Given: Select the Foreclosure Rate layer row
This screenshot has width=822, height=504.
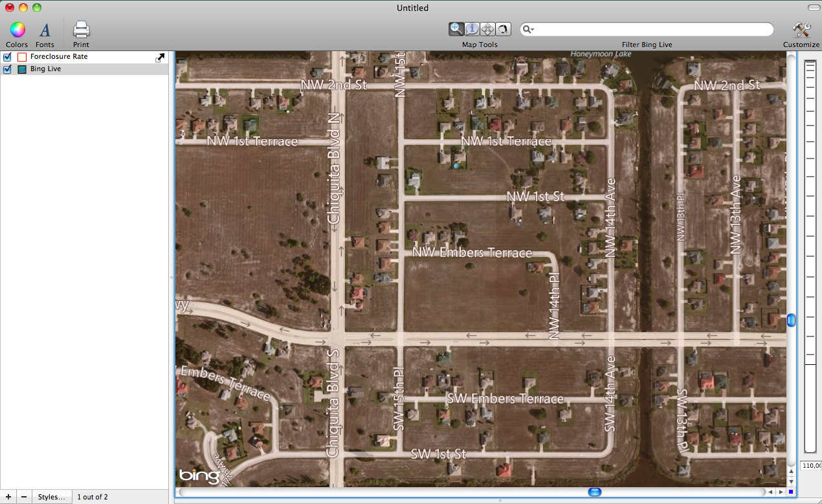Looking at the screenshot, I should point(84,57).
